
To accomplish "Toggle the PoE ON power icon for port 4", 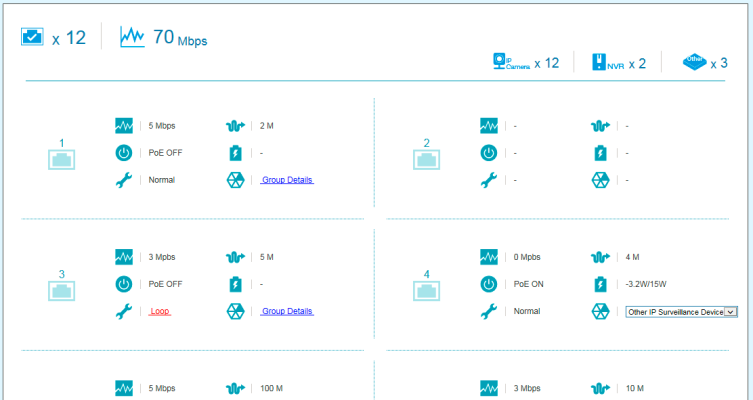I will pyautogui.click(x=489, y=284).
